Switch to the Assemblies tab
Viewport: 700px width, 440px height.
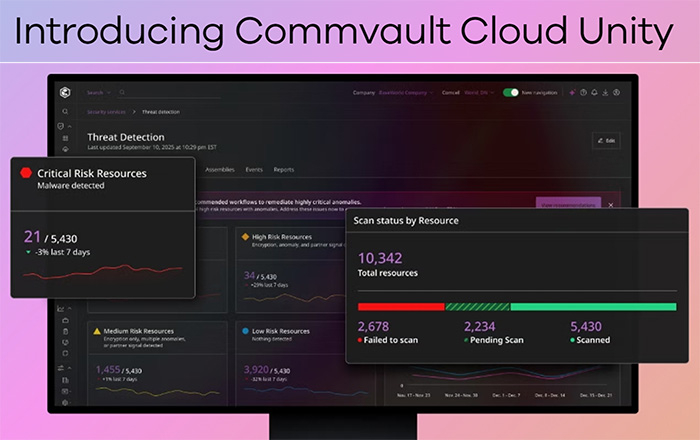coord(220,170)
